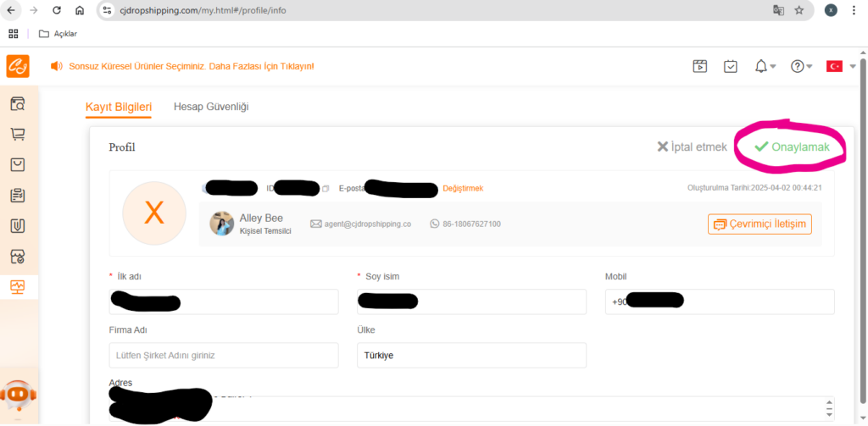The width and height of the screenshot is (868, 426).
Task: Open the chatbot assistant robot icon
Action: (19, 395)
